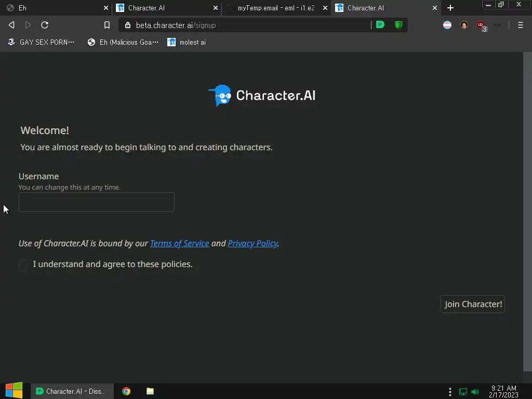
Task: Open the browser hamburger menu
Action: coord(521,25)
